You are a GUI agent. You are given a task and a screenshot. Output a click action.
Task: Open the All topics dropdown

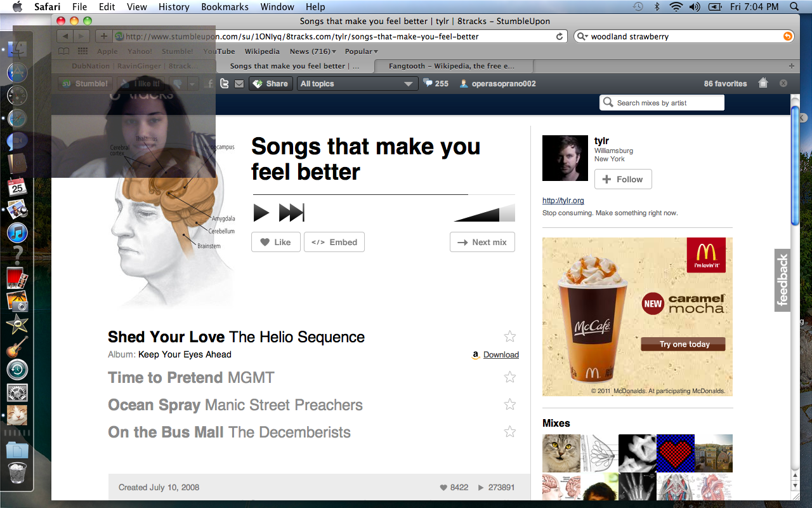(357, 84)
